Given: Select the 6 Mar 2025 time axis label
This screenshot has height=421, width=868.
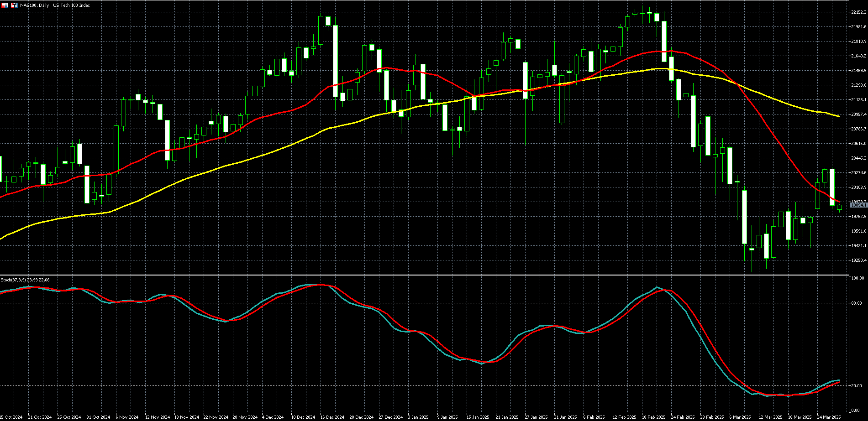Looking at the screenshot, I should click(740, 417).
